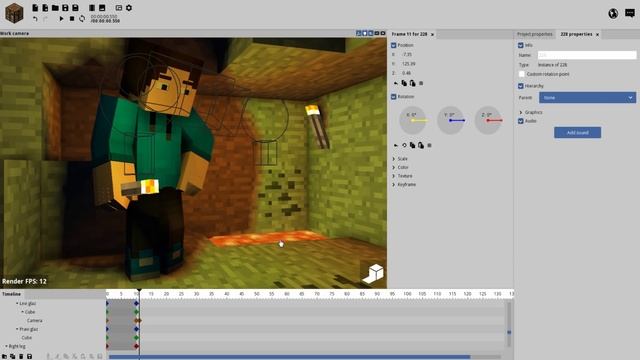
Task: Toggle animation loop with circular arrows icon
Action: [82, 19]
